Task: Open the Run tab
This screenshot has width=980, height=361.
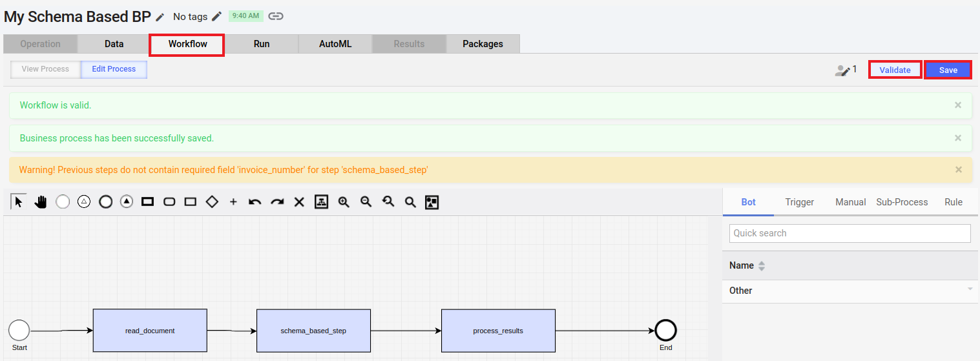Action: 262,44
